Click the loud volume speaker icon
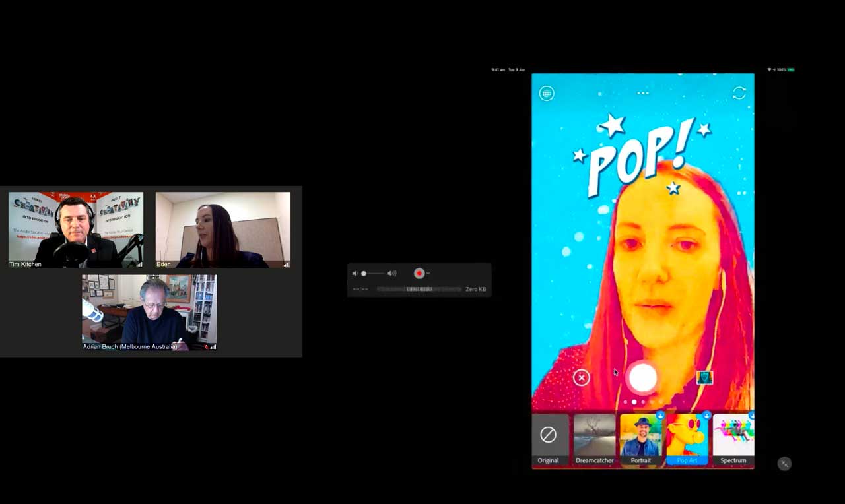The height and width of the screenshot is (504, 845). tap(391, 273)
